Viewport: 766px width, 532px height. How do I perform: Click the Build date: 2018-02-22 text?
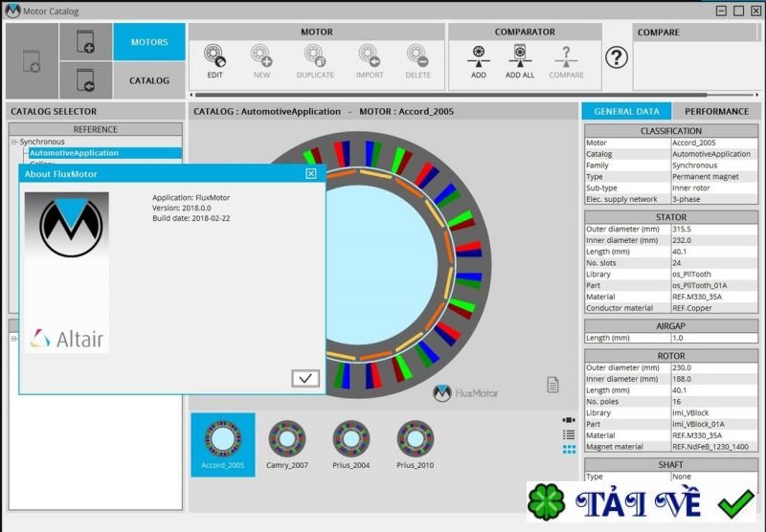[x=191, y=218]
